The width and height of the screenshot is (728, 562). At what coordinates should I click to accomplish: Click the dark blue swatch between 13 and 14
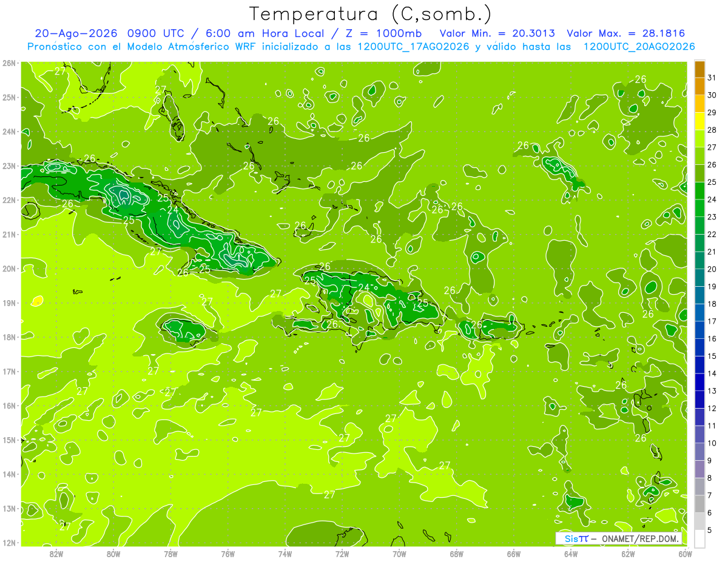pos(700,382)
